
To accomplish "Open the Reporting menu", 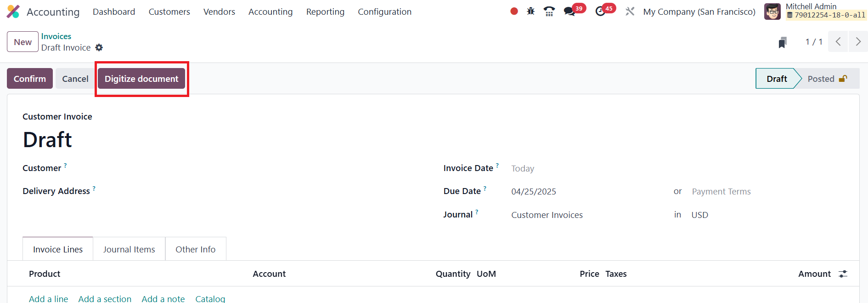I will coord(325,11).
